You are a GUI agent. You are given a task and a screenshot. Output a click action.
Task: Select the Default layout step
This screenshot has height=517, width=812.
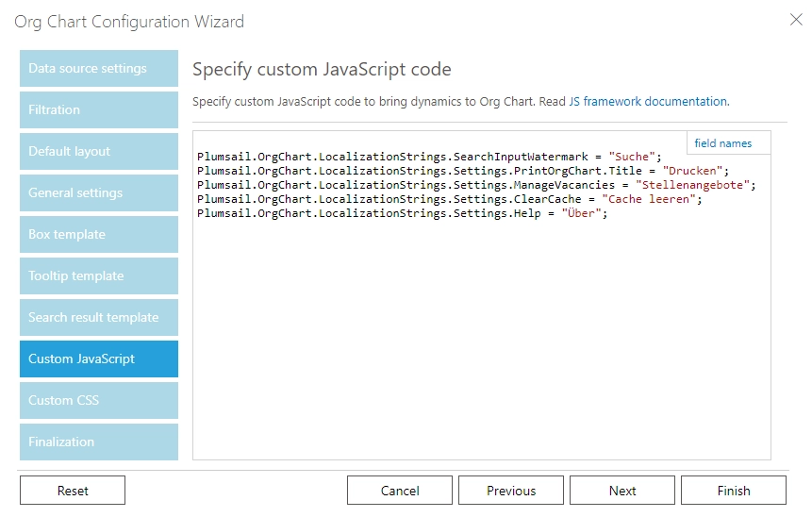99,151
